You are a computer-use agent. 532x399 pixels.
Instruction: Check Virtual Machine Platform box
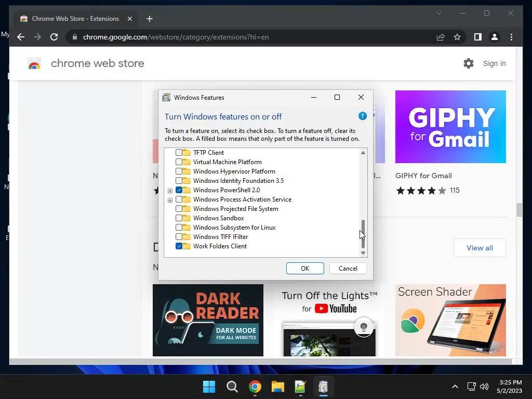point(179,162)
